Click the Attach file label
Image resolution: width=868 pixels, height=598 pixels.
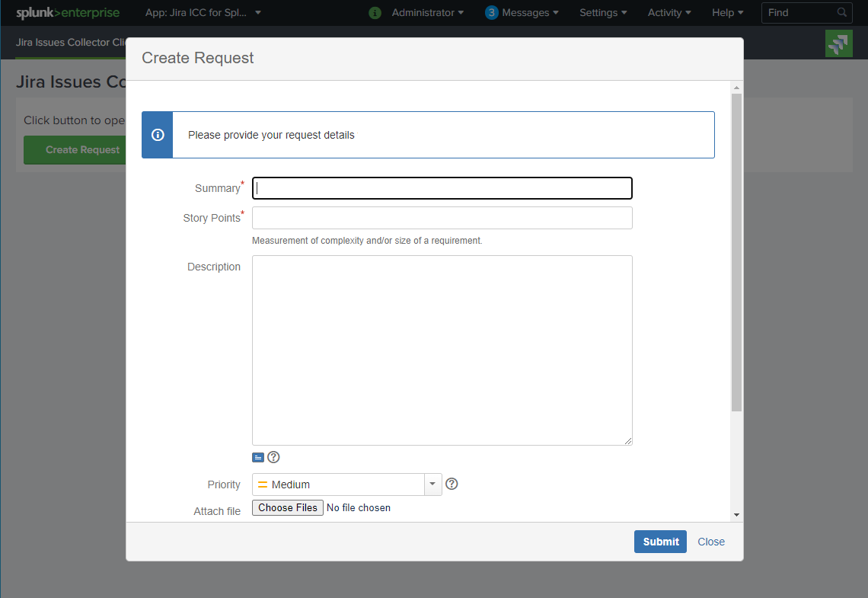(x=217, y=511)
